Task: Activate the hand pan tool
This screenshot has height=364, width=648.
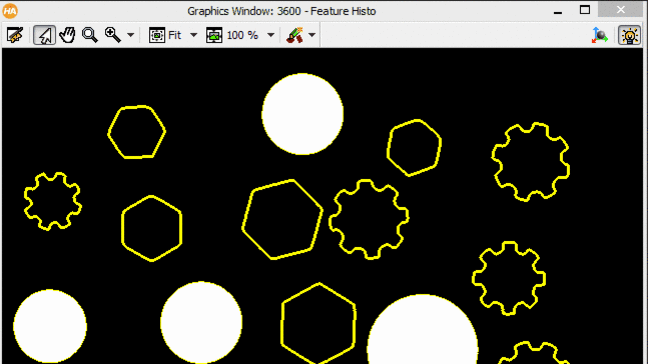Action: (67, 35)
